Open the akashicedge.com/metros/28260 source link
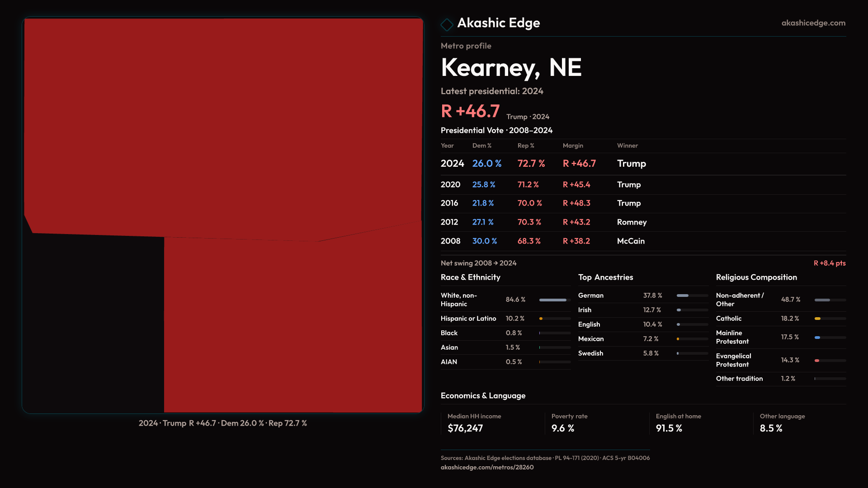This screenshot has height=488, width=868. (x=487, y=467)
